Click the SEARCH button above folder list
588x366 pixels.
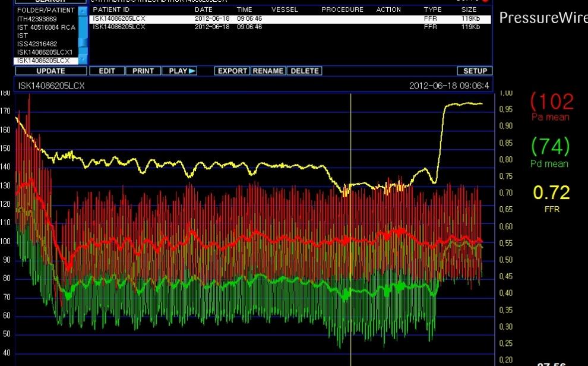pos(50,1)
